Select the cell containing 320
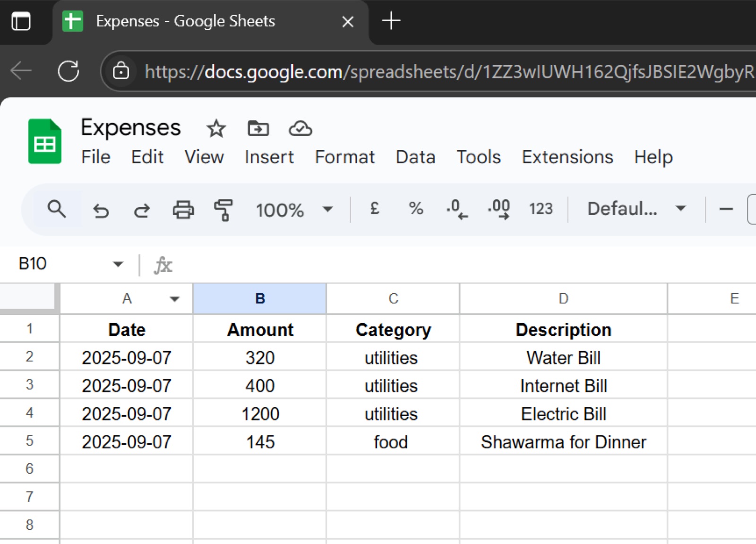 (x=260, y=357)
